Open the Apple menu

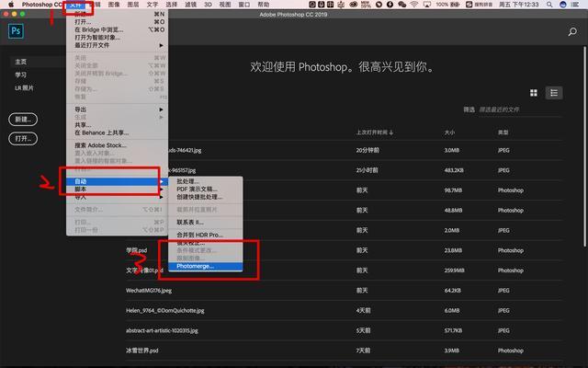click(x=11, y=5)
